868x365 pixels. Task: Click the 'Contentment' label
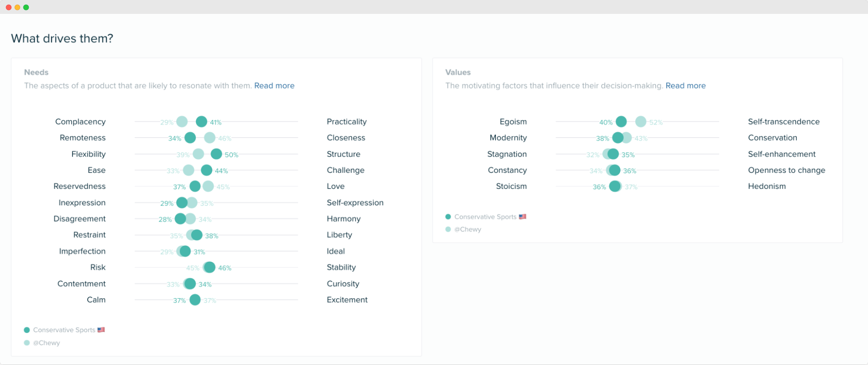[82, 283]
